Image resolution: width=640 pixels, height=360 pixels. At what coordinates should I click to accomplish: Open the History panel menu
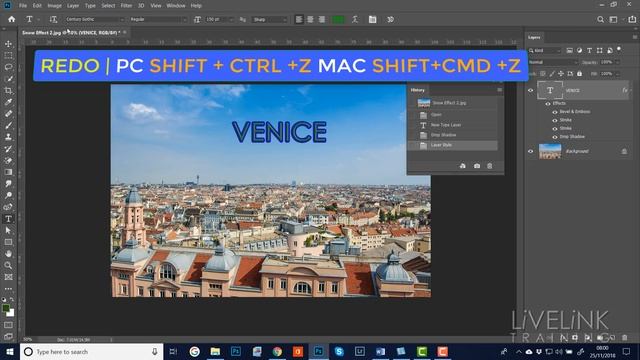[500, 90]
